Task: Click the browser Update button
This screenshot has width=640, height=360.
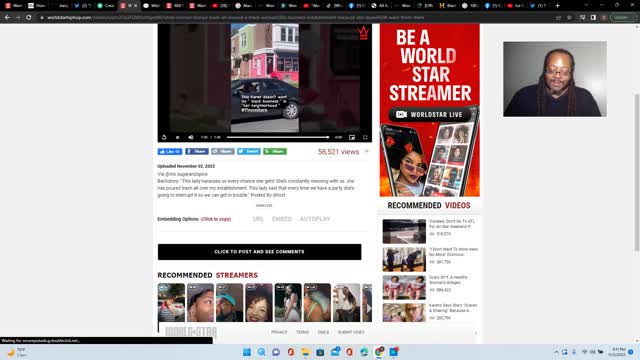Action: (x=621, y=18)
